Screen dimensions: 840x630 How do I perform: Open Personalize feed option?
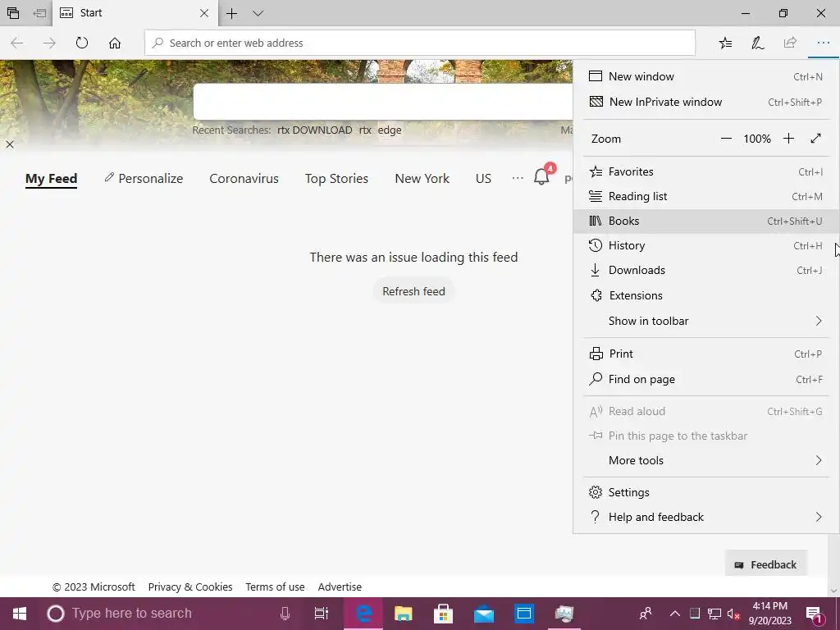(144, 178)
